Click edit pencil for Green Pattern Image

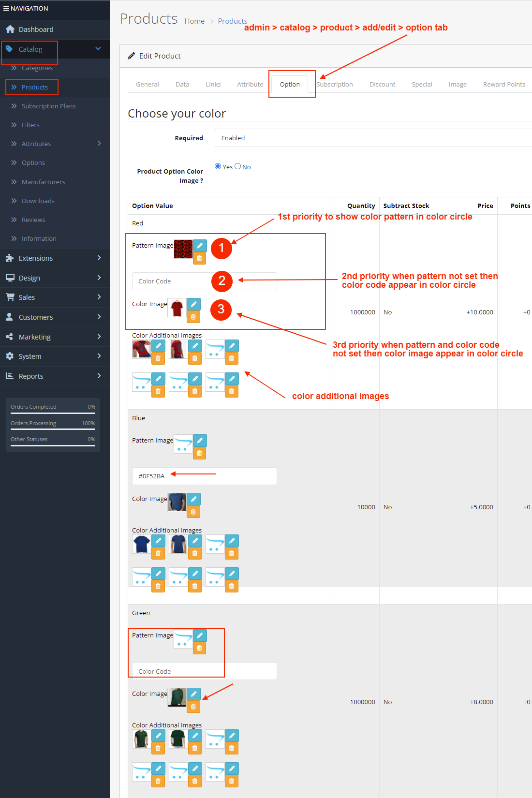(200, 635)
